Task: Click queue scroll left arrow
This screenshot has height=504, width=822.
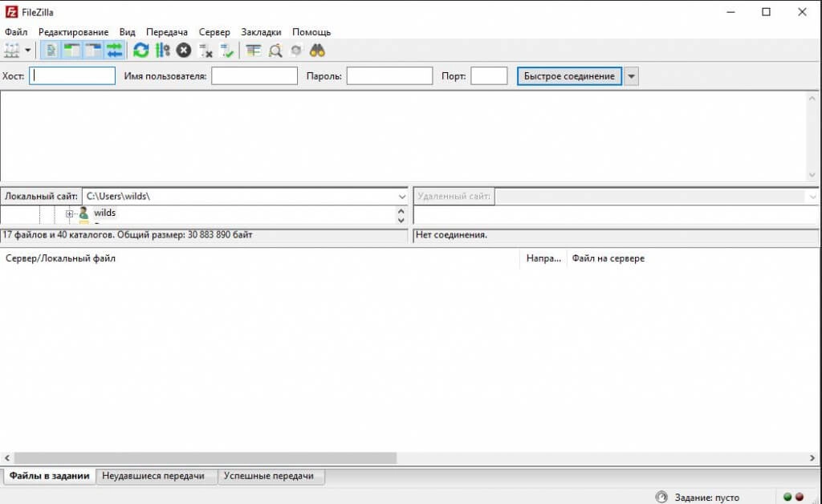Action: tap(7, 458)
